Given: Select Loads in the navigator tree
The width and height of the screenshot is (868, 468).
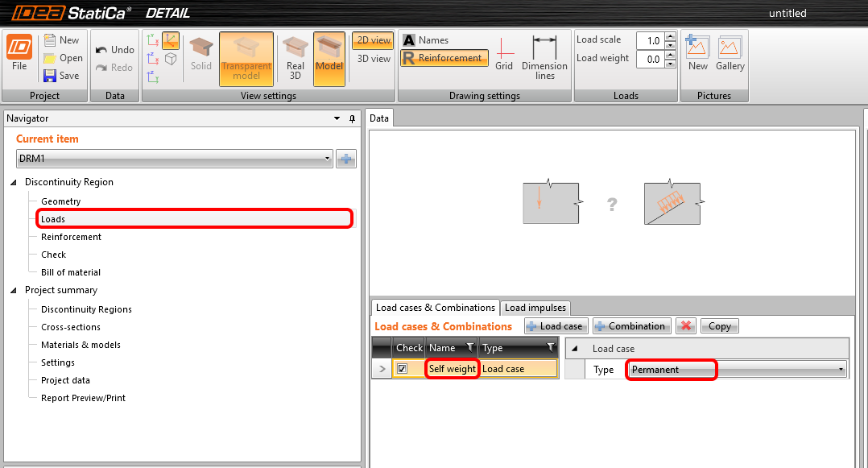Looking at the screenshot, I should click(x=53, y=219).
